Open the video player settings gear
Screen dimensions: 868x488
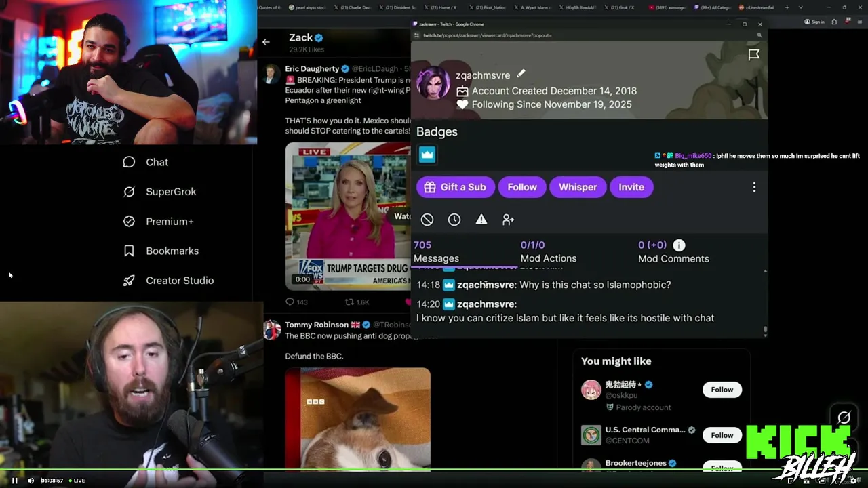(x=854, y=481)
